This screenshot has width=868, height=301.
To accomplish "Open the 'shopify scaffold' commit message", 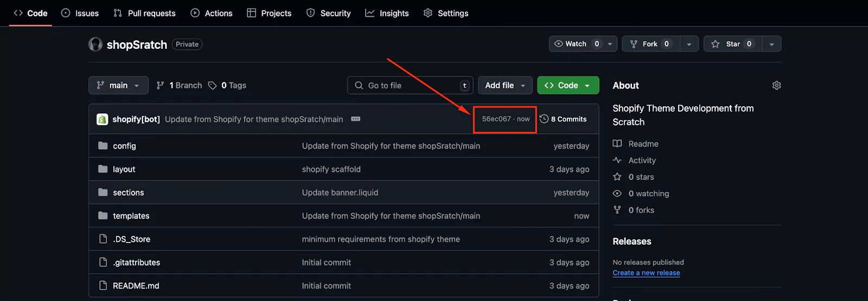I will click(x=331, y=169).
